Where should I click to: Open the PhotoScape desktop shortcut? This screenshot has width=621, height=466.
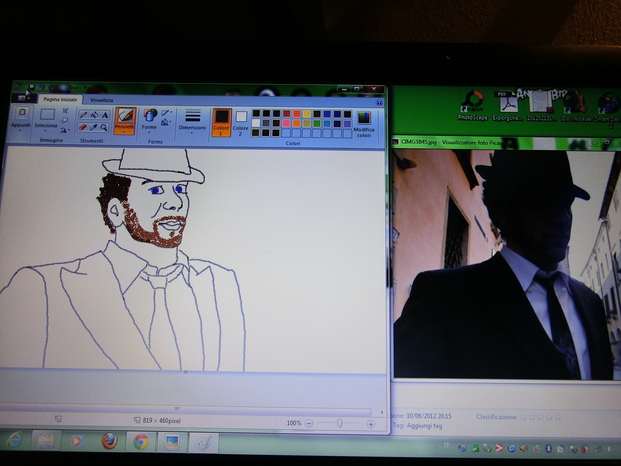(472, 105)
